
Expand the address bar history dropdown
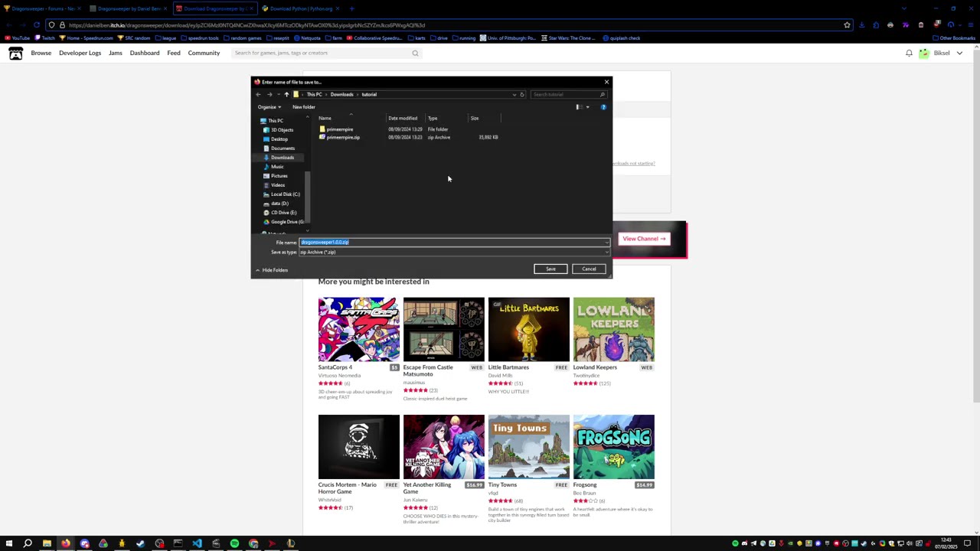click(x=514, y=94)
